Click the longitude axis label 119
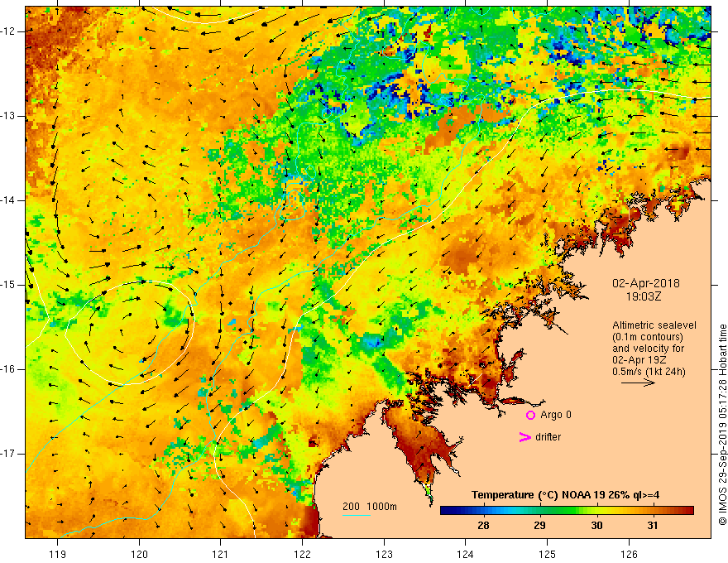Screen dimensions: 728x563 coord(58,554)
